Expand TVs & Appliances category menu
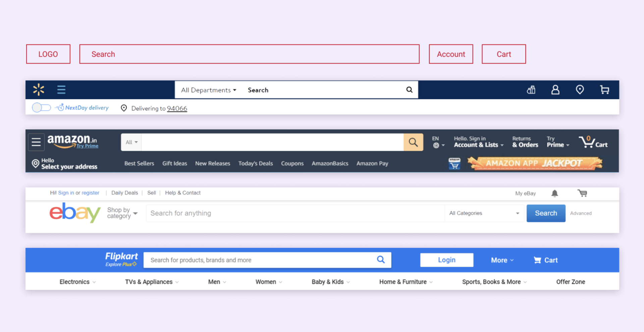The image size is (644, 332). (x=152, y=282)
